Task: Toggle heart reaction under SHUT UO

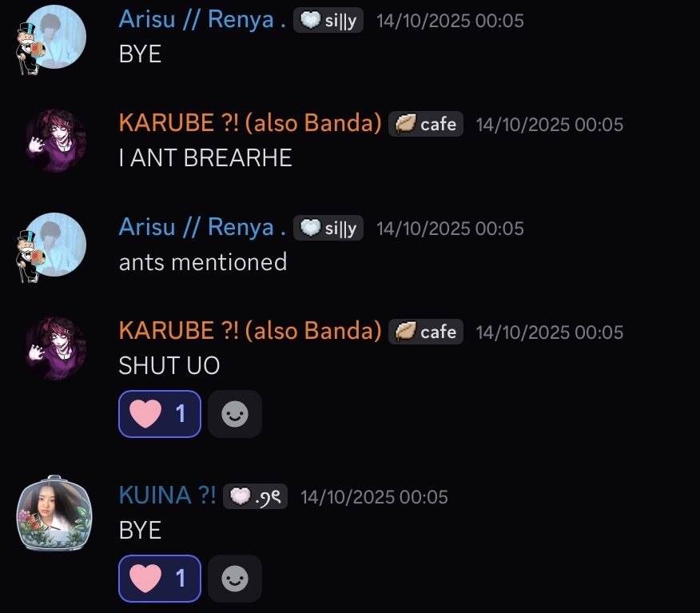Action: pyautogui.click(x=160, y=414)
